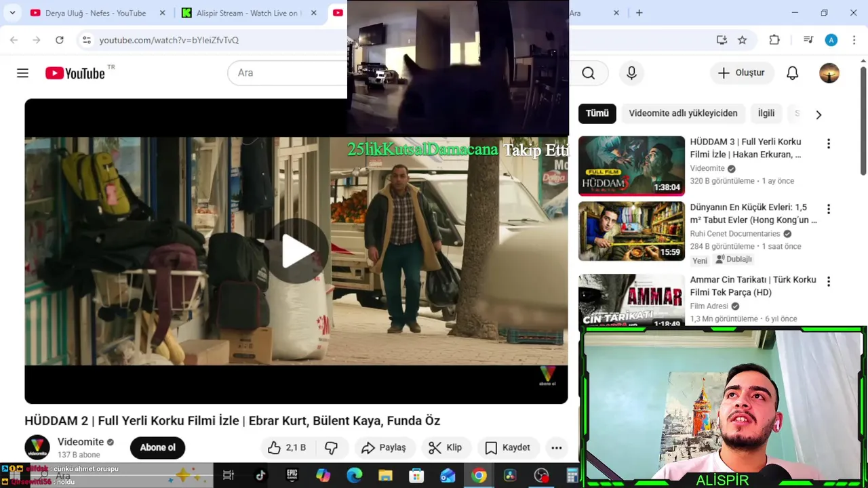Share the video via Paylaş
The height and width of the screenshot is (488, 868).
pyautogui.click(x=384, y=447)
